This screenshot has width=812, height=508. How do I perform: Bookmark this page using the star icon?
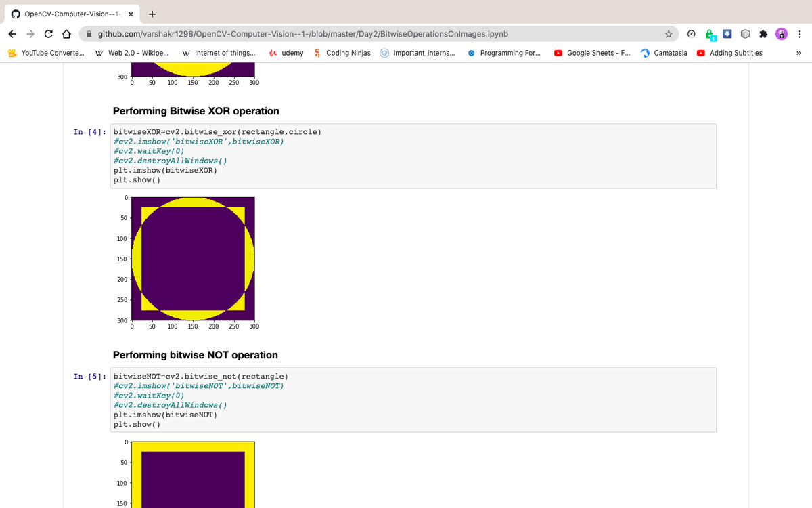(669, 33)
